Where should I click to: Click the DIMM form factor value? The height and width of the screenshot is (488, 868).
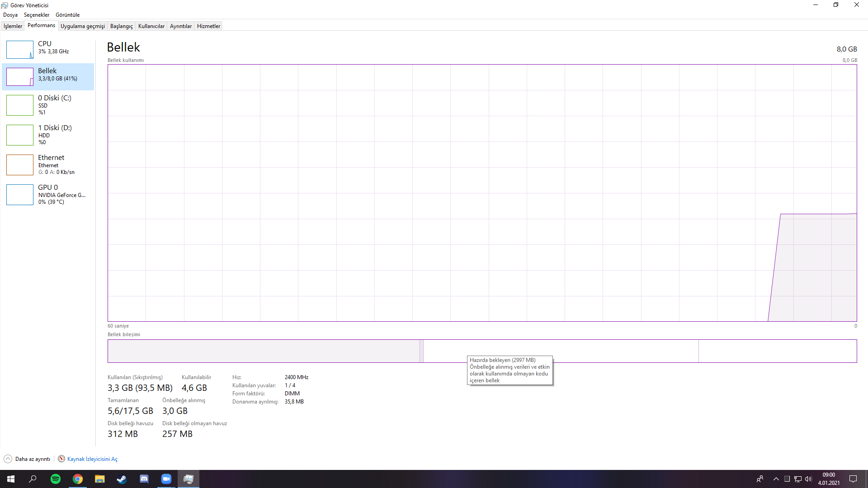pyautogui.click(x=292, y=394)
